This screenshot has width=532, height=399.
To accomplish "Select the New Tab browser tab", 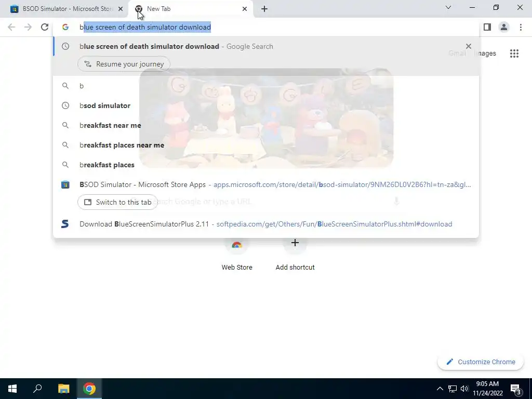I will (x=190, y=9).
